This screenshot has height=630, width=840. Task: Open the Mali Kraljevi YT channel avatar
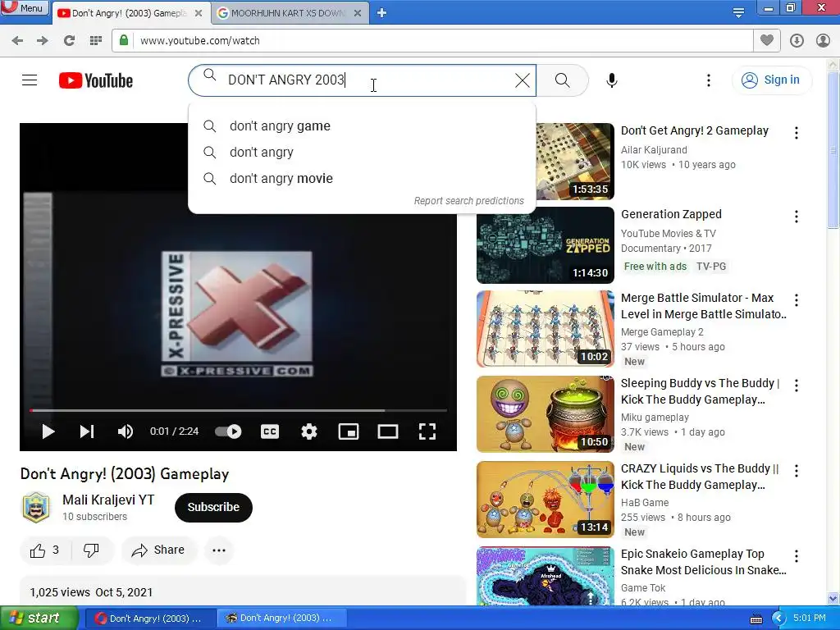[x=36, y=507]
